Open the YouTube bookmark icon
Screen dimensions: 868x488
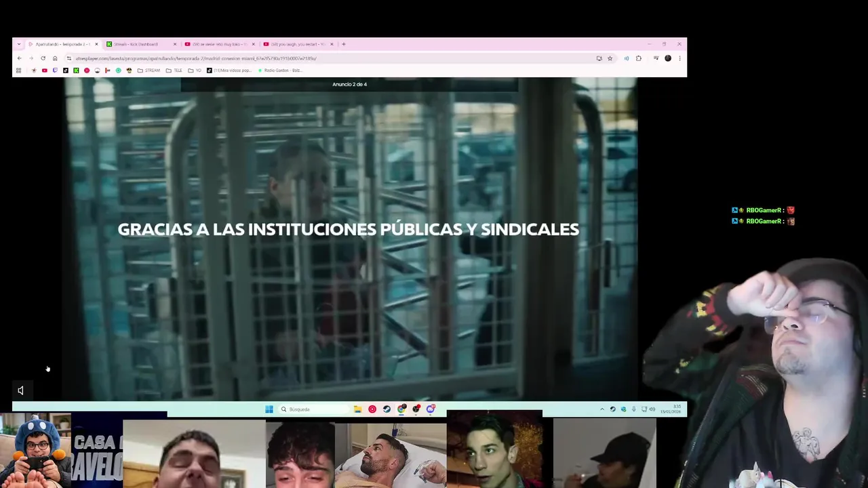[x=44, y=70]
